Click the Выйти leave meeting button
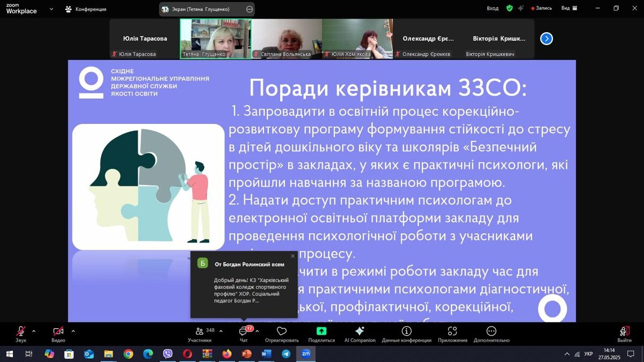The image size is (644, 362). pos(624,334)
